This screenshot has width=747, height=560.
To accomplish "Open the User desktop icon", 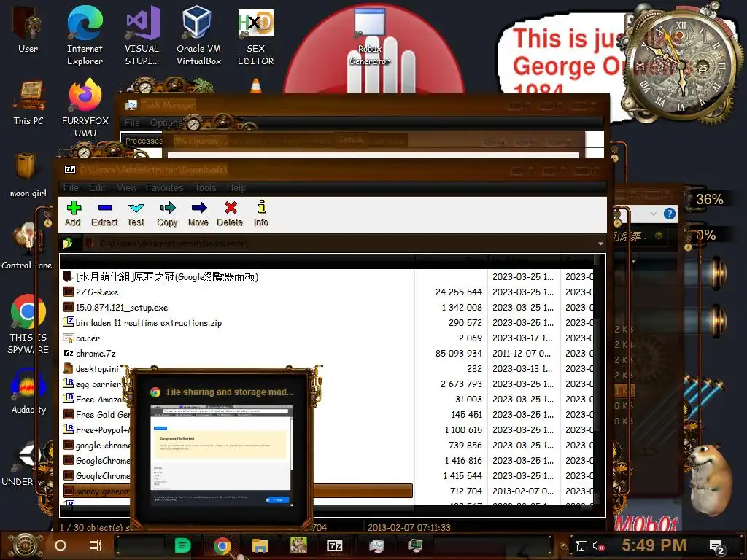I will (x=28, y=29).
